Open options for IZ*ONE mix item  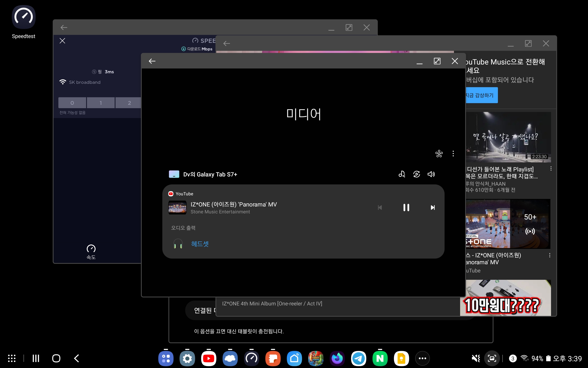point(550,255)
